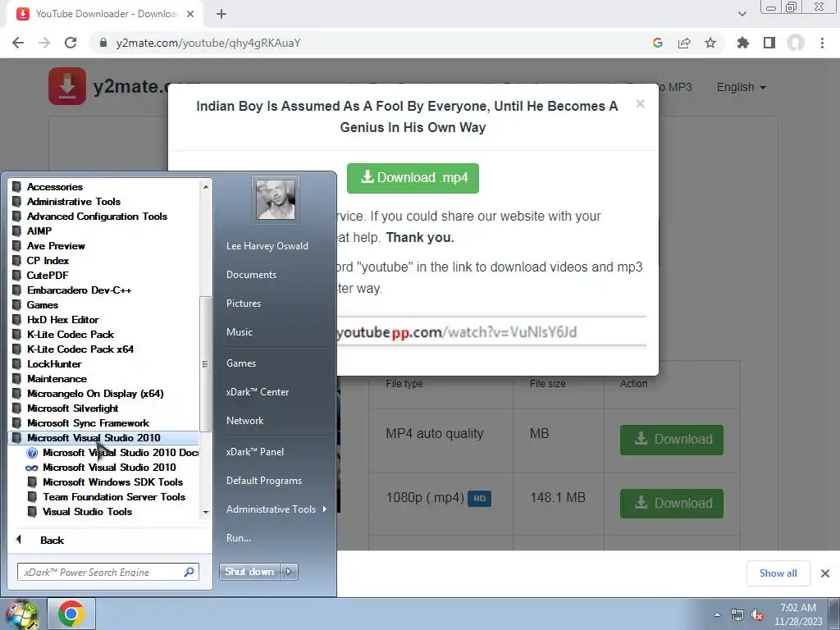Open Administrative Tools submenu in right pane
Viewport: 840px width, 630px height.
click(x=276, y=509)
